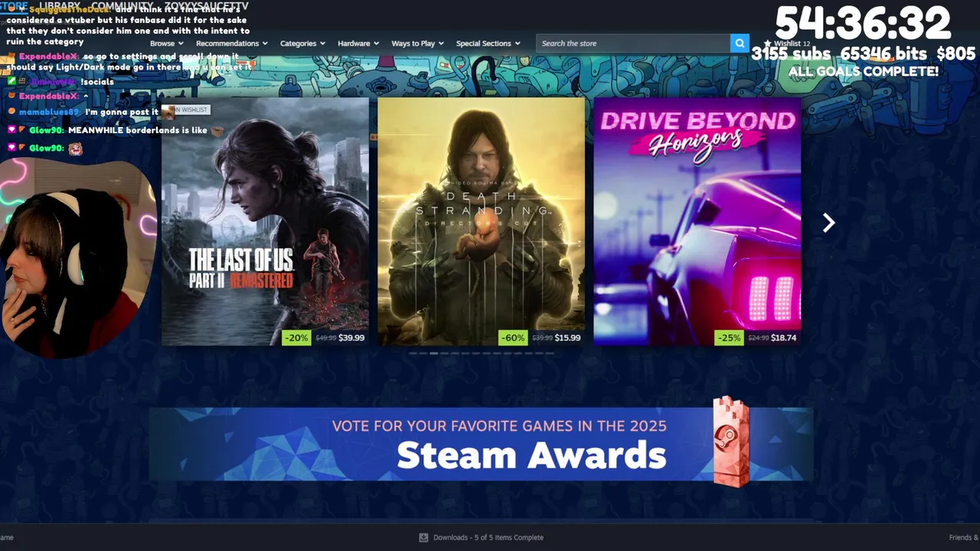Expand the Ways to Play menu
980x551 pixels.
click(x=417, y=44)
